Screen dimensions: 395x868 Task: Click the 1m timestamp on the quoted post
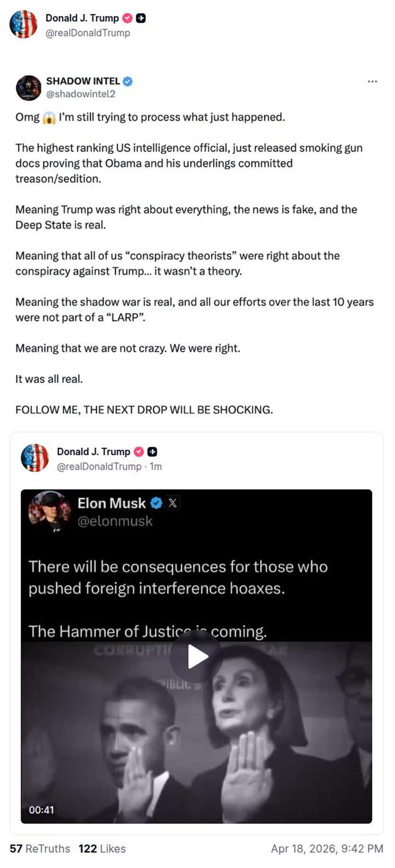click(156, 466)
